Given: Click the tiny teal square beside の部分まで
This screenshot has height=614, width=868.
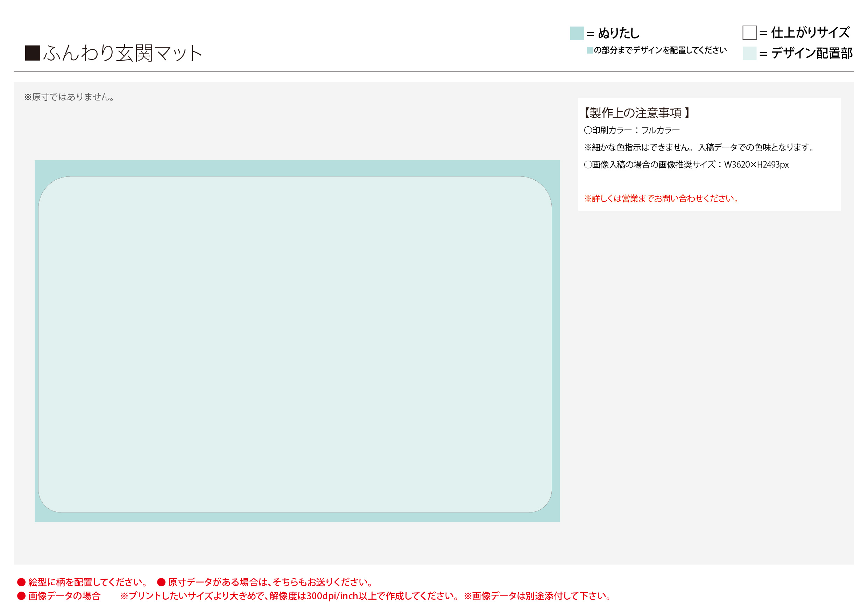Looking at the screenshot, I should [590, 50].
